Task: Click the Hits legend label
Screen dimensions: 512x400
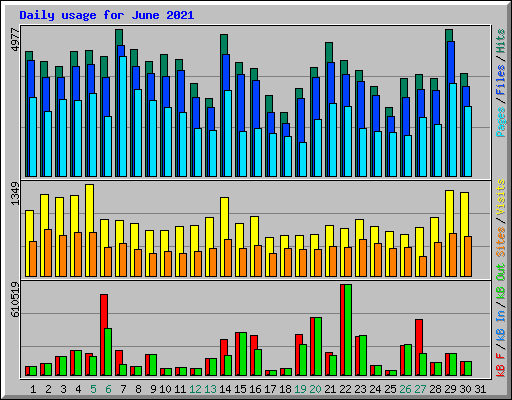Action: pos(500,41)
